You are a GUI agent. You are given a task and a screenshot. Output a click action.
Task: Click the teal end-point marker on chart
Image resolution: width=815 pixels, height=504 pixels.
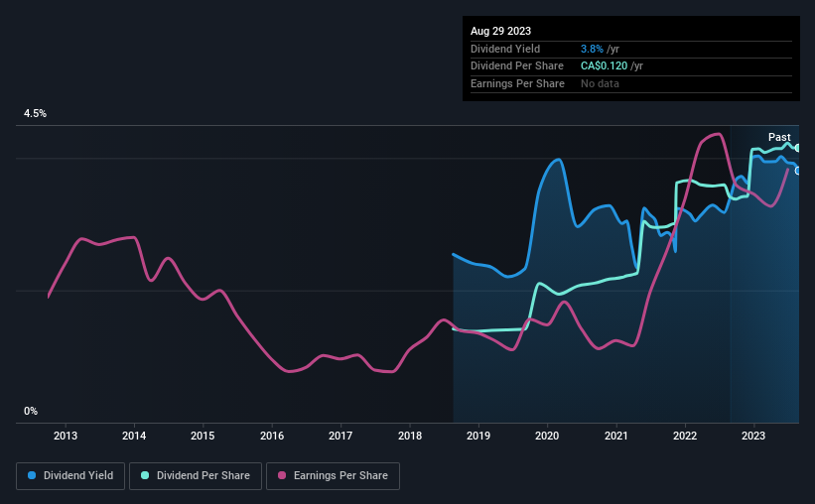tap(797, 148)
